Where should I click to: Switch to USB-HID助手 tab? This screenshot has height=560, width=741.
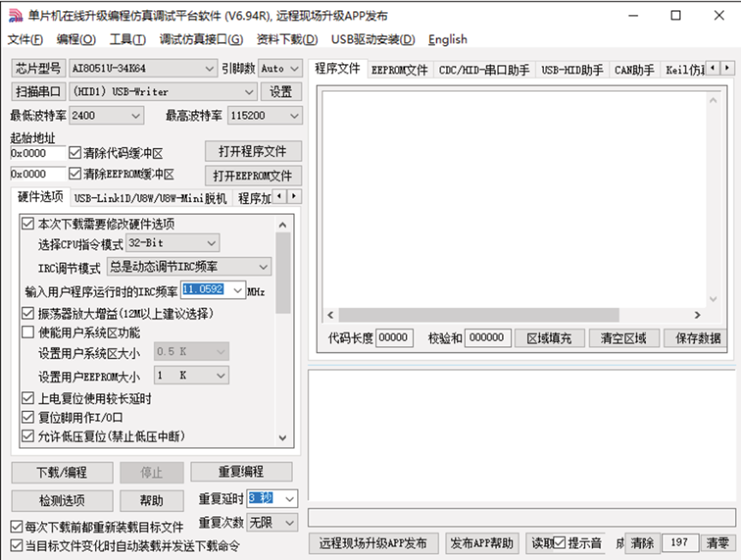(x=572, y=70)
